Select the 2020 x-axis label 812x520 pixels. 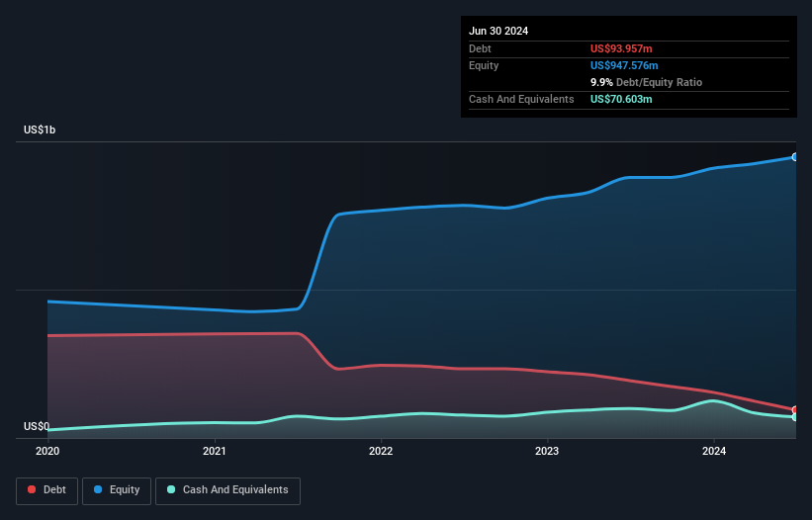pyautogui.click(x=47, y=451)
